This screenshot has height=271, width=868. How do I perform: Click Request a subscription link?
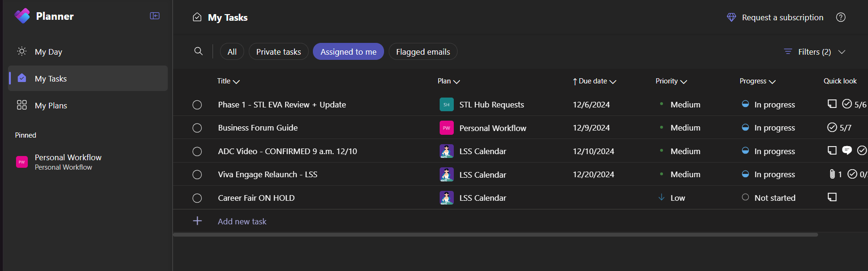(x=782, y=17)
